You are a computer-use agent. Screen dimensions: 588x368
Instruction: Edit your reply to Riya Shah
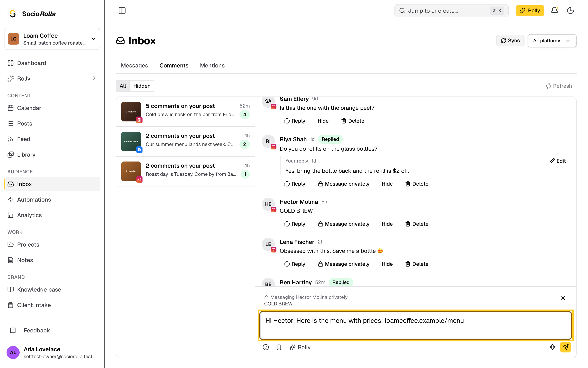(x=558, y=161)
